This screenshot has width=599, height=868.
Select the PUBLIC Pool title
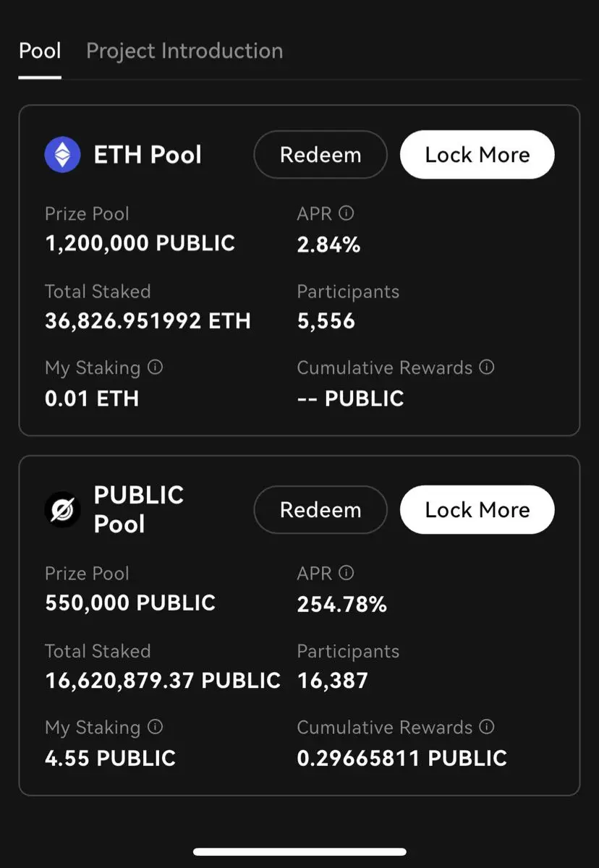point(139,509)
